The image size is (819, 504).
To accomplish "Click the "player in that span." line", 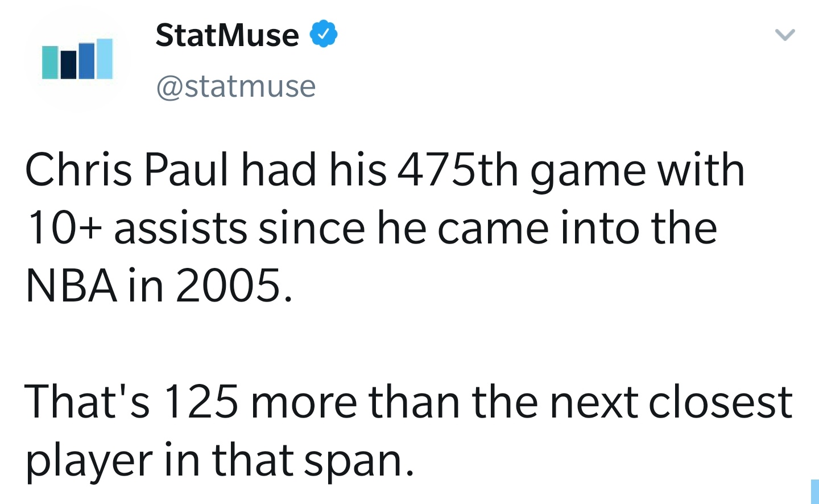I will pyautogui.click(x=220, y=460).
